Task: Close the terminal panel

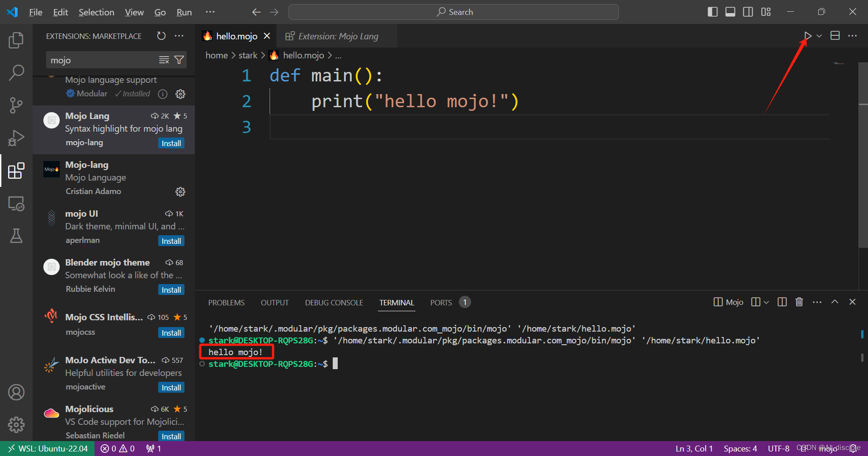Action: 853,302
